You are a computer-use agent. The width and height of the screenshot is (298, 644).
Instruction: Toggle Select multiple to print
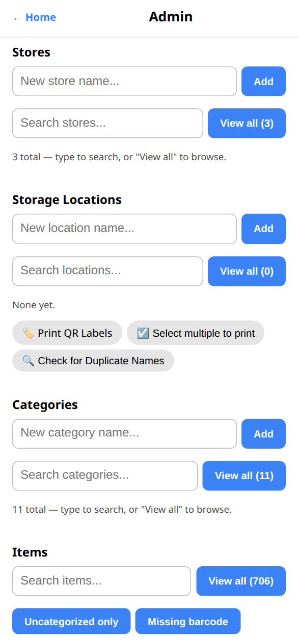[196, 333]
